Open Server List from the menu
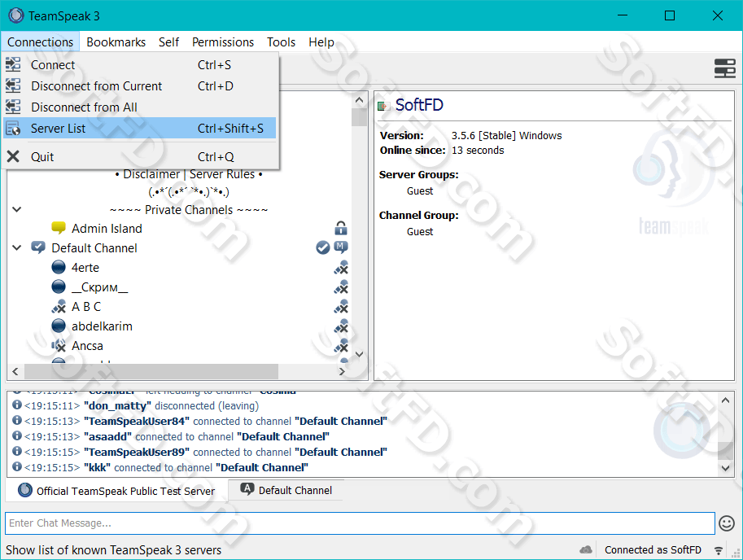743x560 pixels. [140, 128]
